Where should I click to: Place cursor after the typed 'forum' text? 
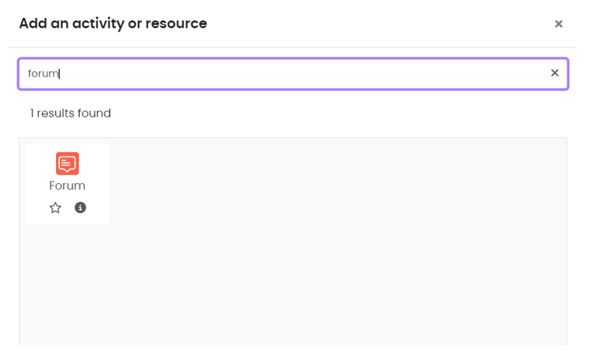(60, 73)
